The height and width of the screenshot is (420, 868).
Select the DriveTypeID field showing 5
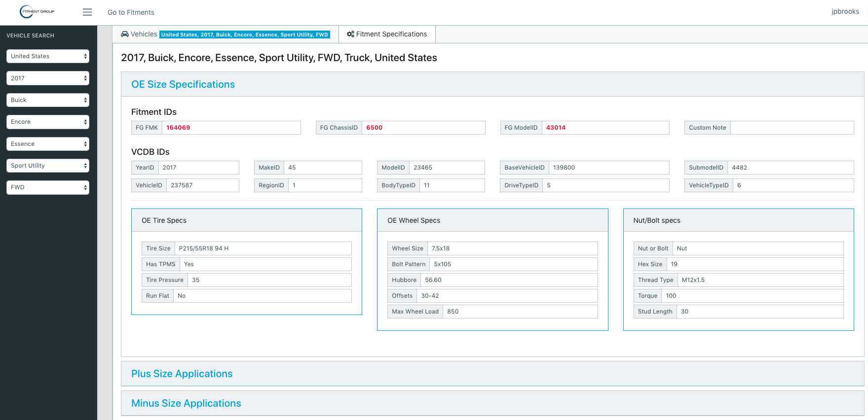pyautogui.click(x=606, y=185)
